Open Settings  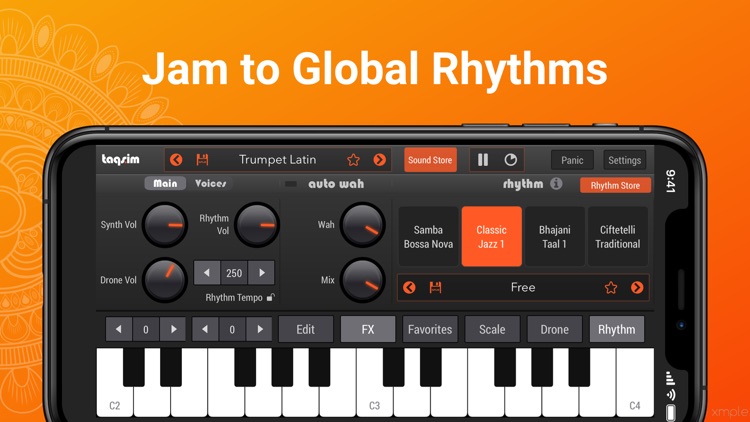tap(624, 160)
